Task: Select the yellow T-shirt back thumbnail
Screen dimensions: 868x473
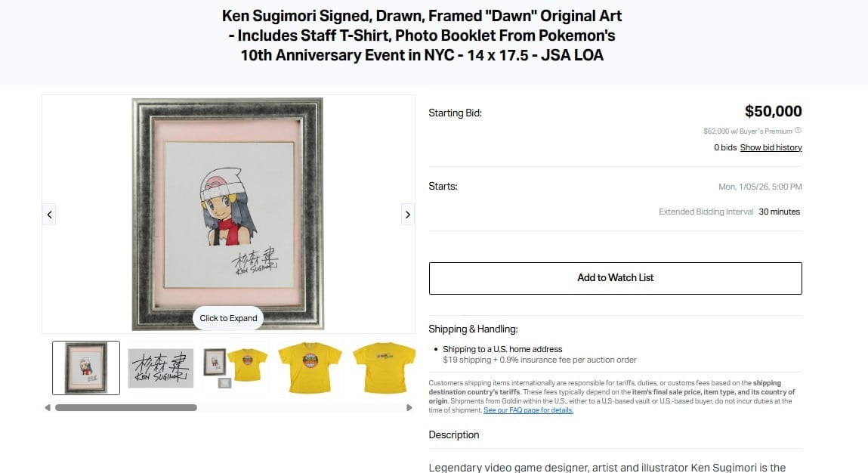Action: pyautogui.click(x=385, y=368)
